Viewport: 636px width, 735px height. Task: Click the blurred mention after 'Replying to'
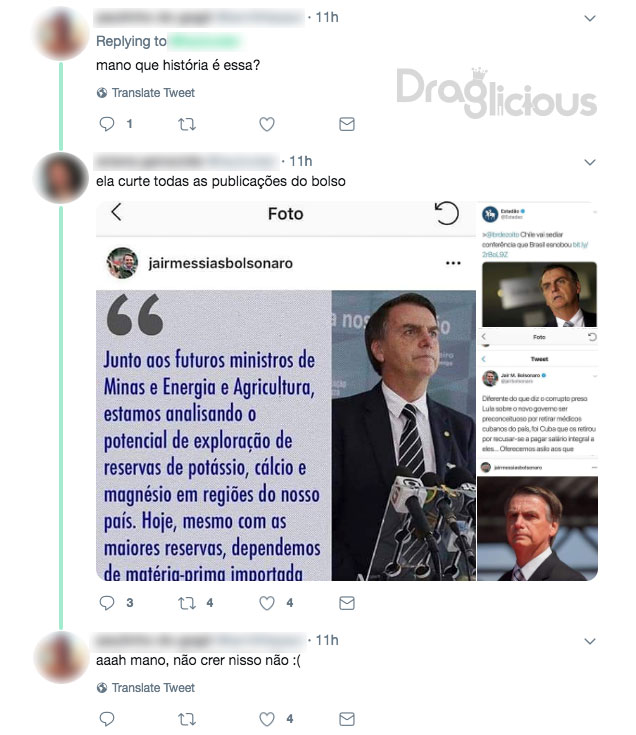click(204, 41)
